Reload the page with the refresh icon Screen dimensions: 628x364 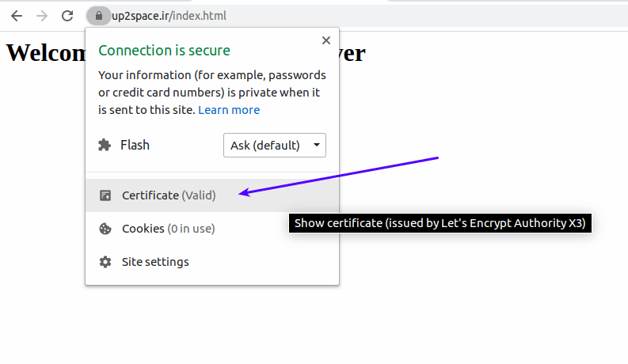coord(67,16)
